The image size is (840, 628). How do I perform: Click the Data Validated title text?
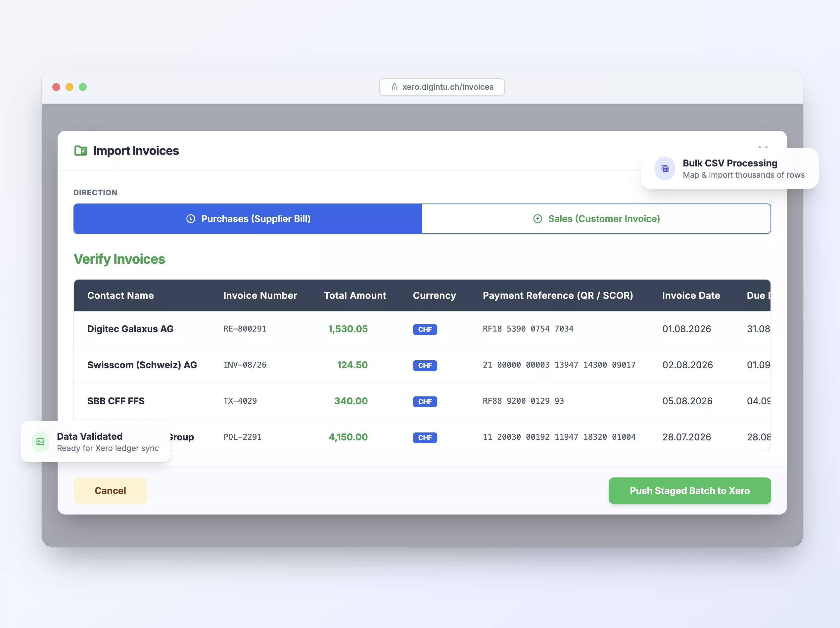[90, 436]
